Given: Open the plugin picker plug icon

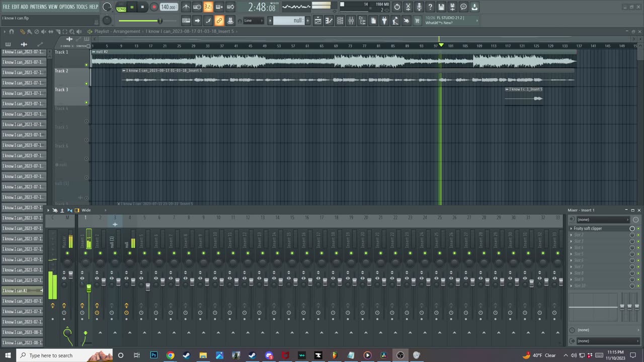Looking at the screenshot, I should [x=384, y=21].
